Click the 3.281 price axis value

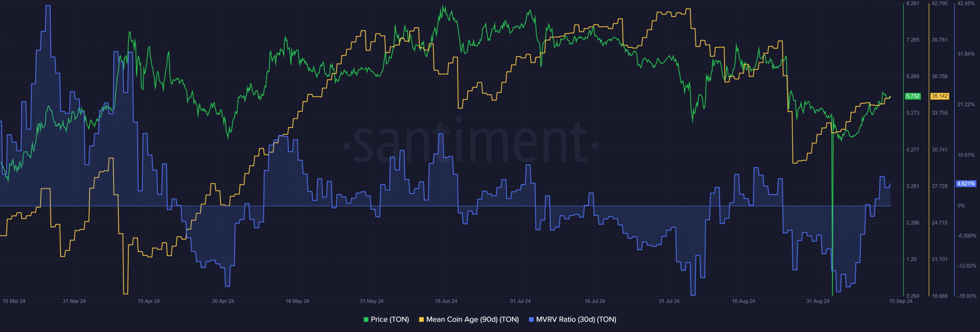click(x=913, y=186)
